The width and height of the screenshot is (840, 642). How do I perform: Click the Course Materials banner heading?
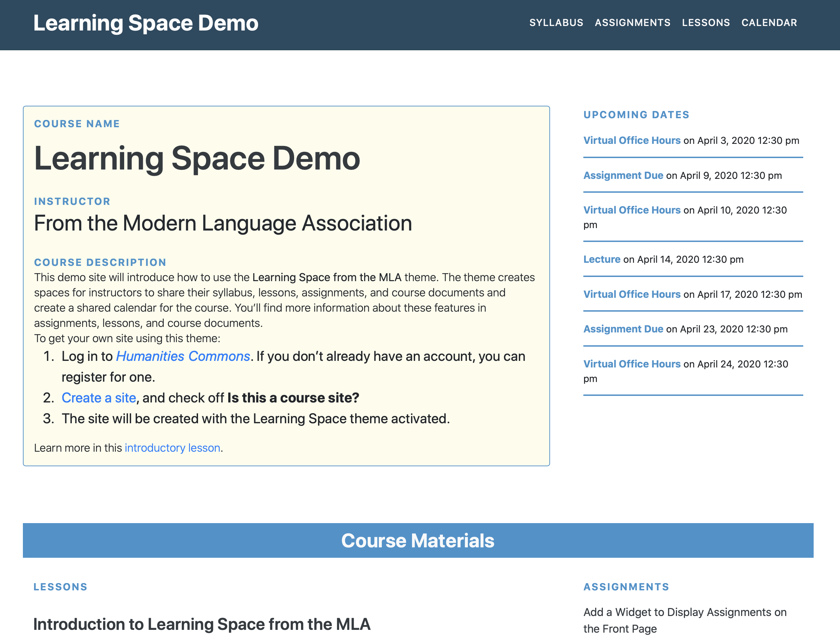click(418, 540)
